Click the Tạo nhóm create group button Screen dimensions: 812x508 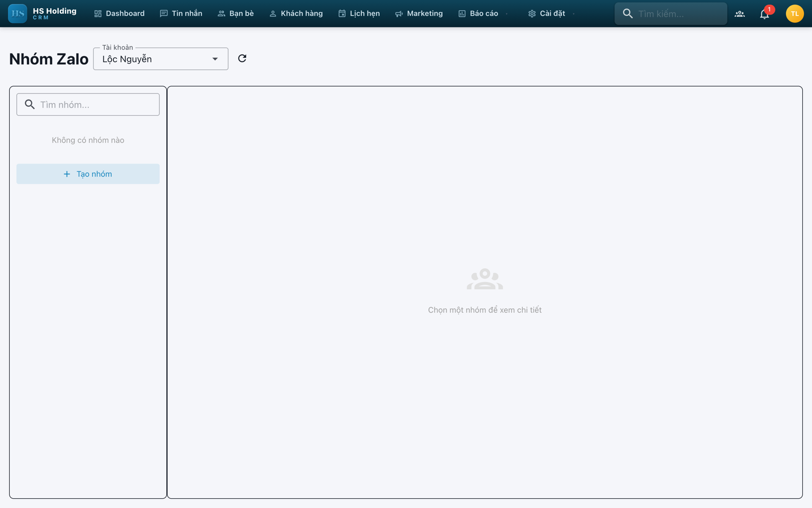(x=88, y=174)
